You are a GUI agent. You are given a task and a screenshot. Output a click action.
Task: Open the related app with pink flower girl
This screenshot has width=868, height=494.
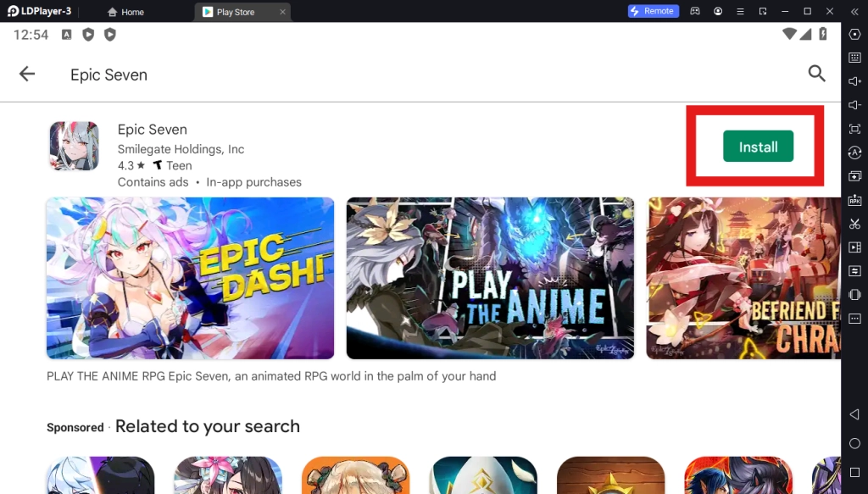coord(228,475)
